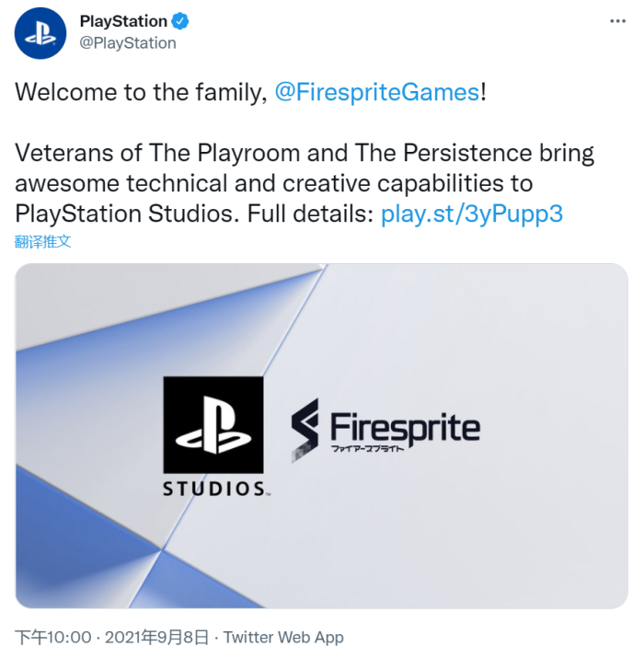644x658 pixels.
Task: Click the blue verified badge
Action: click(x=180, y=21)
